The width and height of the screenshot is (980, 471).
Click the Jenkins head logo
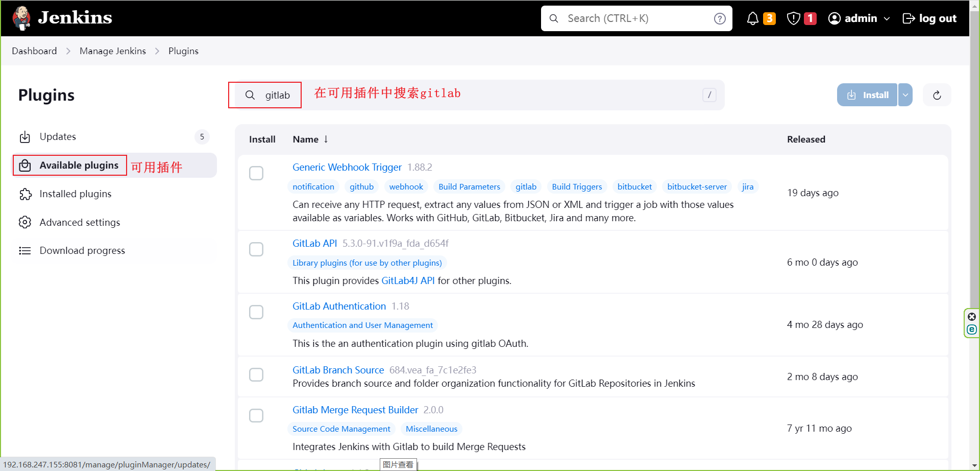coord(21,18)
